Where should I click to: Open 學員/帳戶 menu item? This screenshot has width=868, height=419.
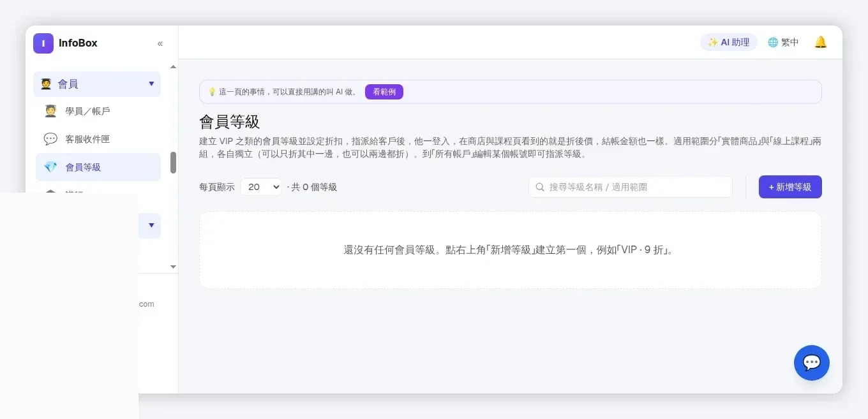(98, 111)
